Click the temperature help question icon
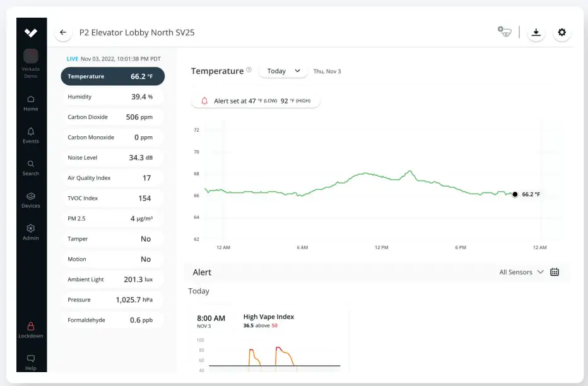Viewport: 588px width, 386px height. click(249, 70)
